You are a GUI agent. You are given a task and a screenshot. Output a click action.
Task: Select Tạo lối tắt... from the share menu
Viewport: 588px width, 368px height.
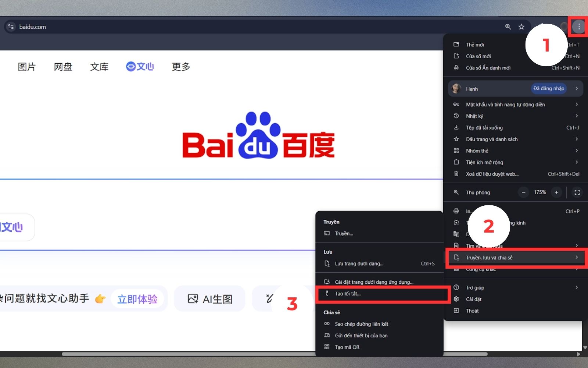(x=347, y=294)
